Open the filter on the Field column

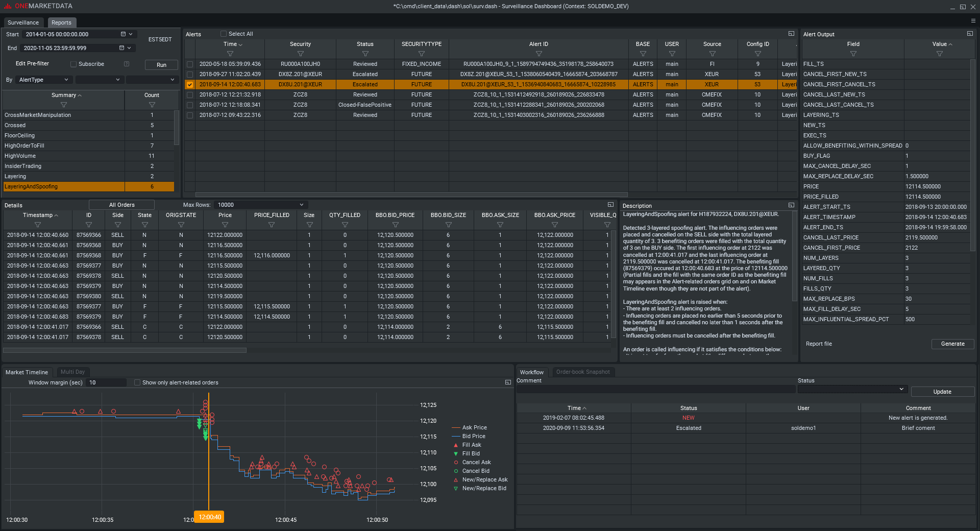click(x=853, y=54)
